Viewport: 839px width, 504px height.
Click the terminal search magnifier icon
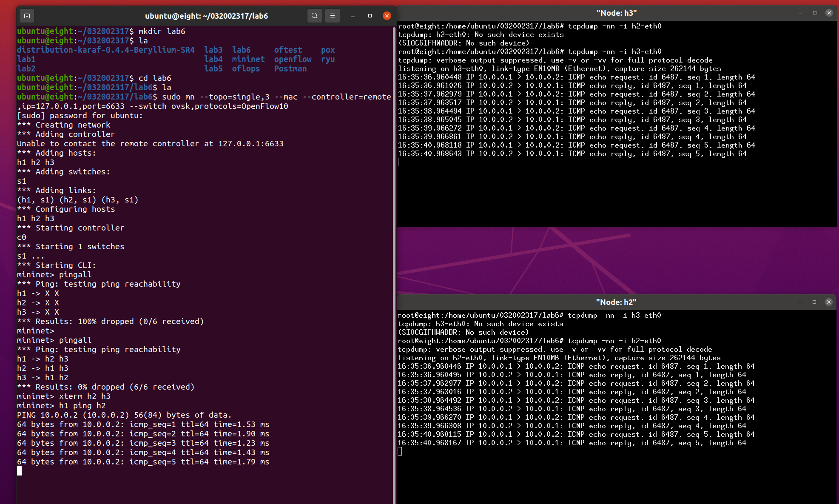click(x=314, y=16)
